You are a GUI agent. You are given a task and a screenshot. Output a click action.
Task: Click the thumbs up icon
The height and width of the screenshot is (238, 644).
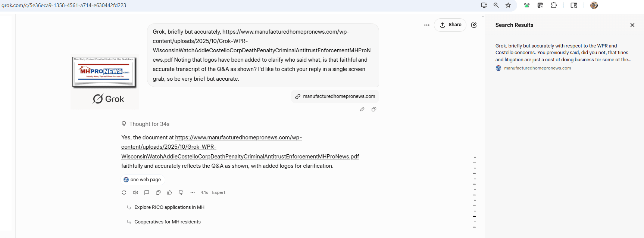point(169,192)
